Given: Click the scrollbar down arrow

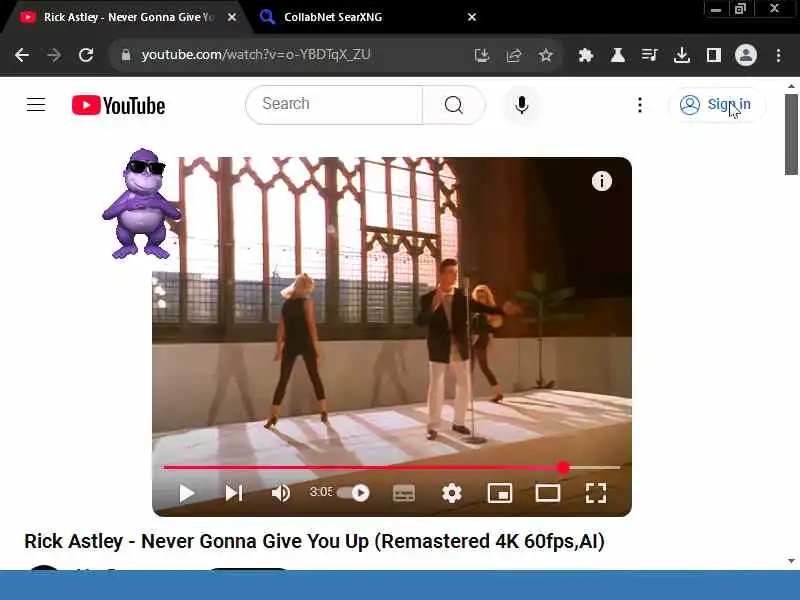Looking at the screenshot, I should tap(791, 561).
